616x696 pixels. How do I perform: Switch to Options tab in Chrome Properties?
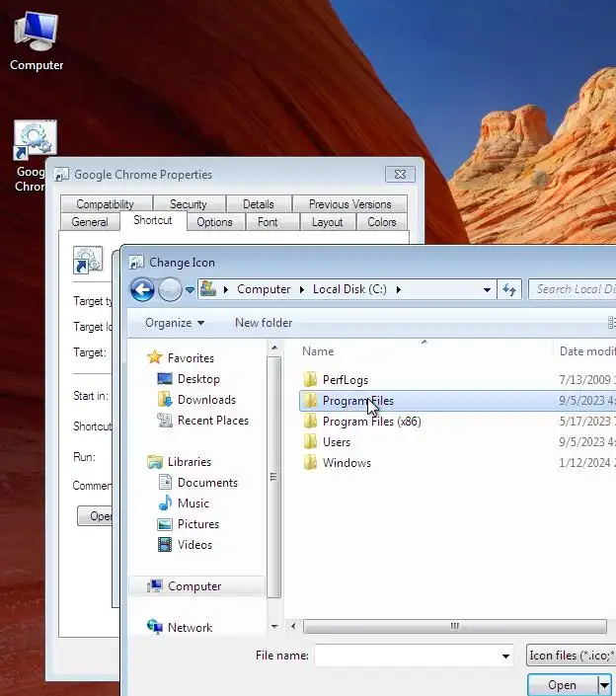tap(215, 221)
